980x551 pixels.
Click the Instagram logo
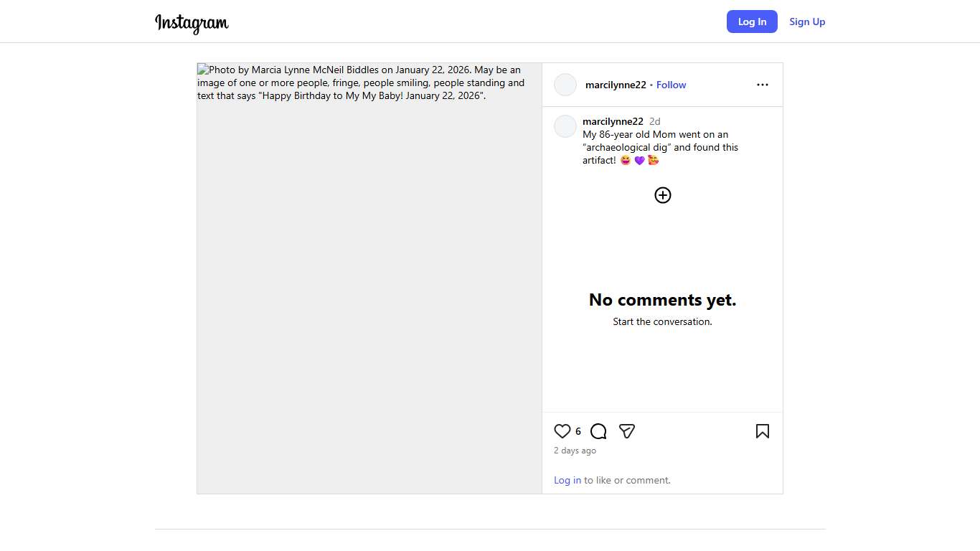click(192, 23)
